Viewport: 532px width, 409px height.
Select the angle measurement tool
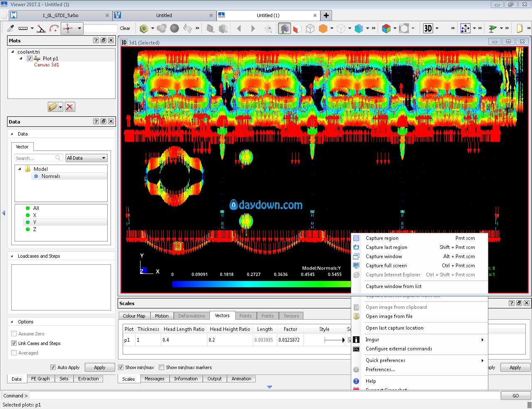[41, 28]
